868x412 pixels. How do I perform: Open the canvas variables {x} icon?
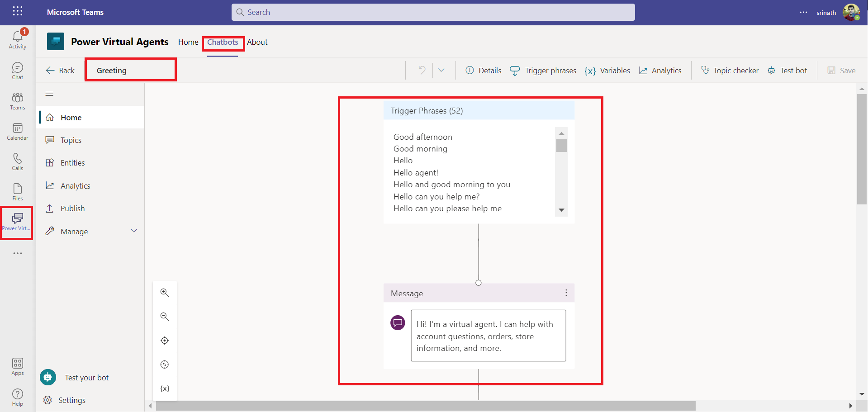[x=165, y=388]
